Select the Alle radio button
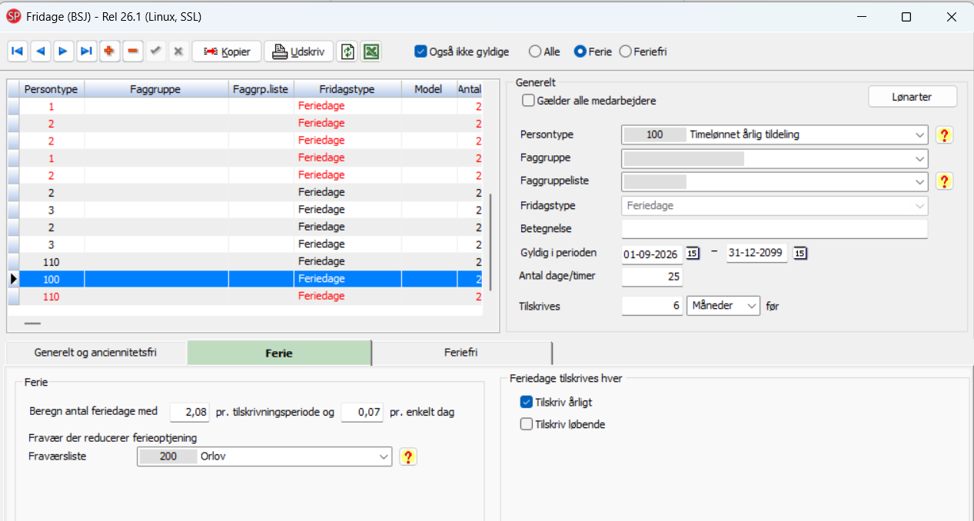This screenshot has width=974, height=521. (x=535, y=52)
